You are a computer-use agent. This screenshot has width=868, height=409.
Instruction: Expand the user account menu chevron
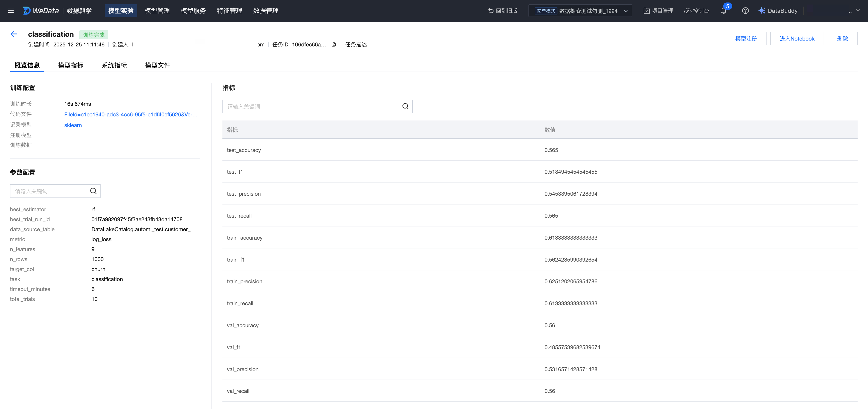(858, 11)
